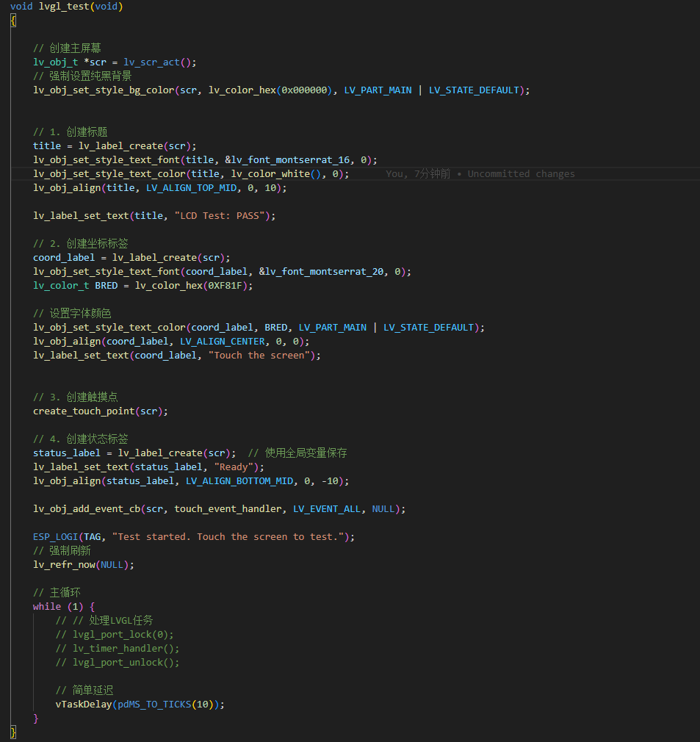Click the LV_EVENT_ALL constant
700x742 pixels.
coord(327,509)
